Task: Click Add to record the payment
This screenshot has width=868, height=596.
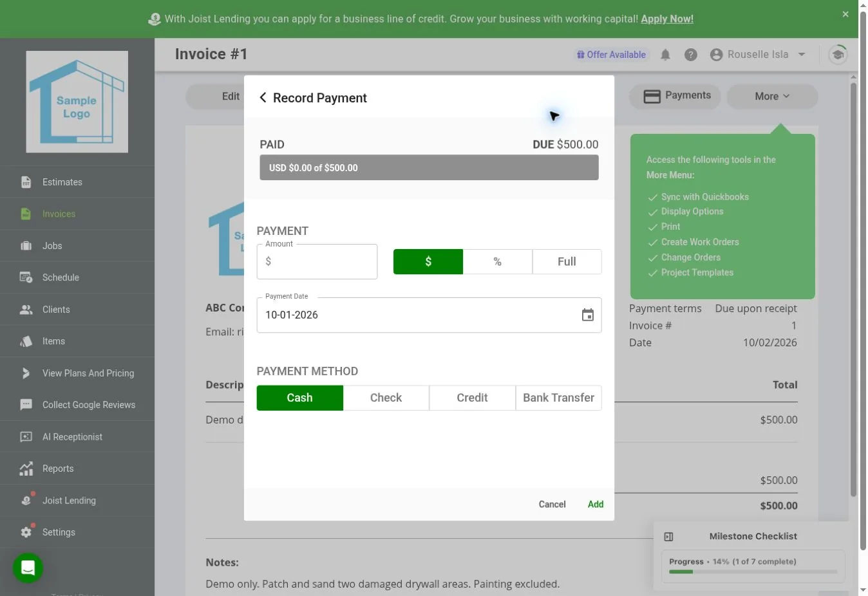Action: click(x=596, y=505)
